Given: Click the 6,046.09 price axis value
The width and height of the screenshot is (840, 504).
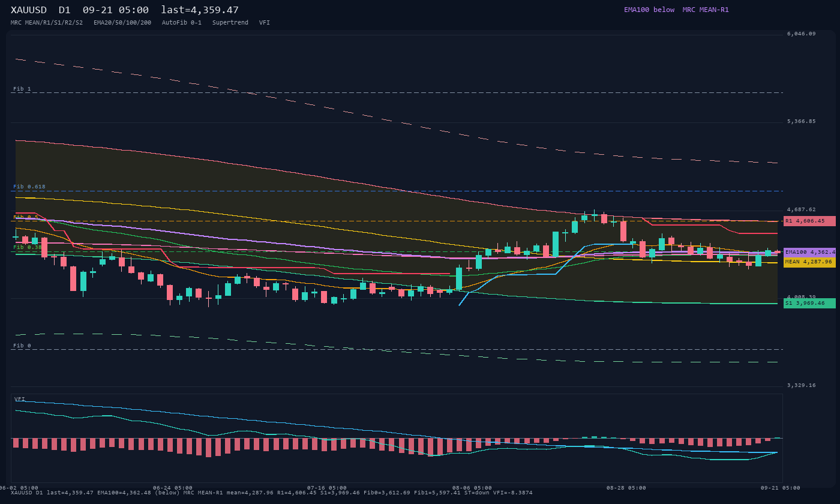Looking at the screenshot, I should 801,34.
